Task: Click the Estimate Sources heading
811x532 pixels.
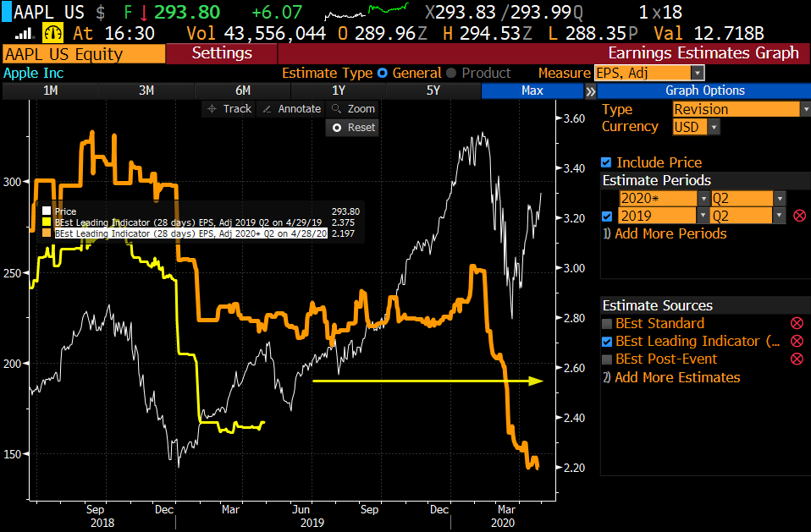Action: [x=658, y=306]
